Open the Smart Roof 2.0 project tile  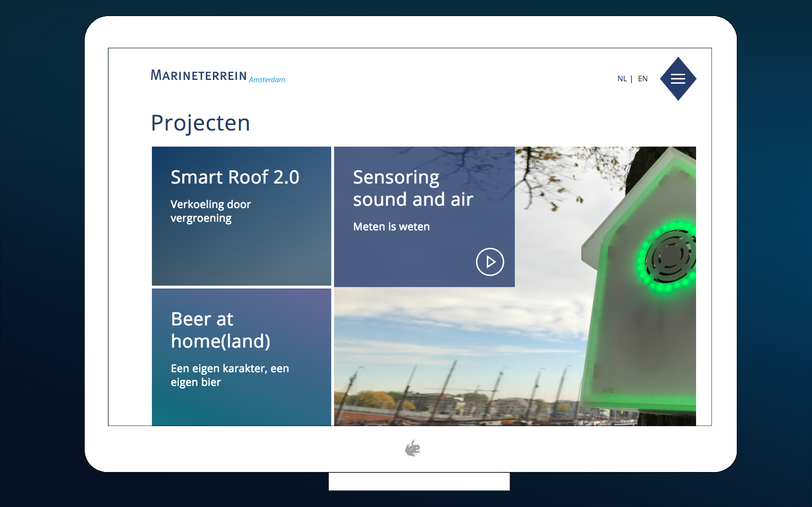[241, 216]
